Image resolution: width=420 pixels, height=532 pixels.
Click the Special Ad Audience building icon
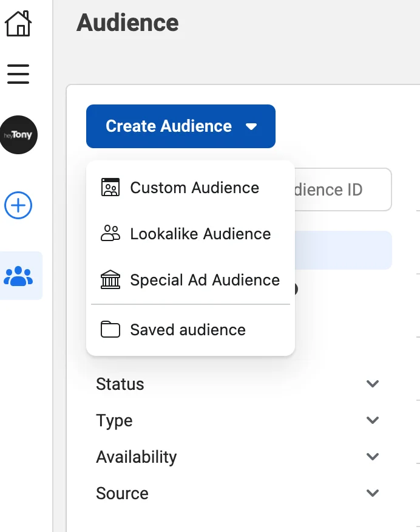pos(110,280)
